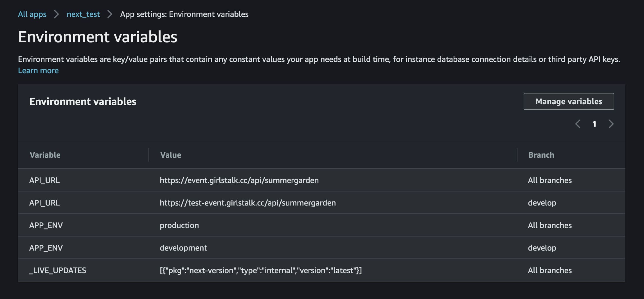Click the chevron after All apps breadcrumb
This screenshot has height=299, width=644.
56,14
